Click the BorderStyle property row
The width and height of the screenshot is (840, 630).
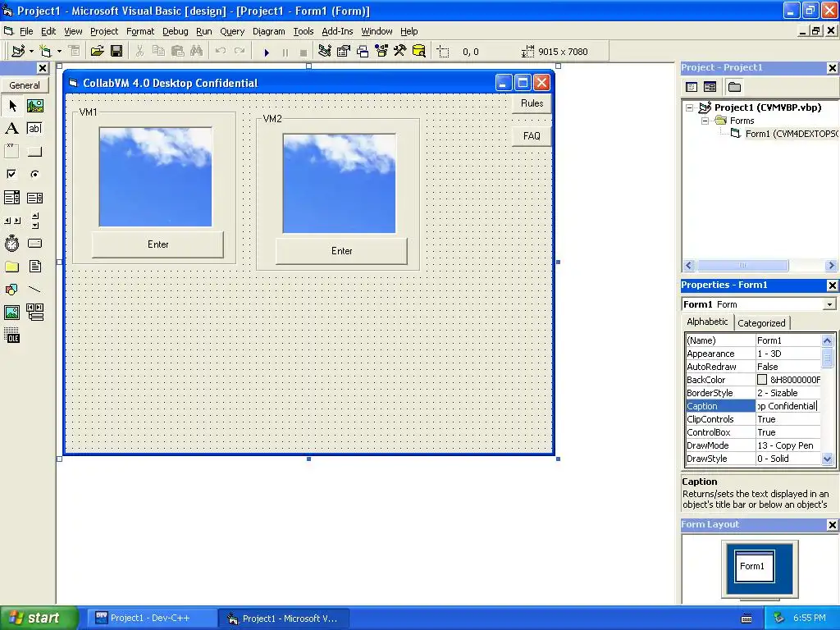[753, 393]
